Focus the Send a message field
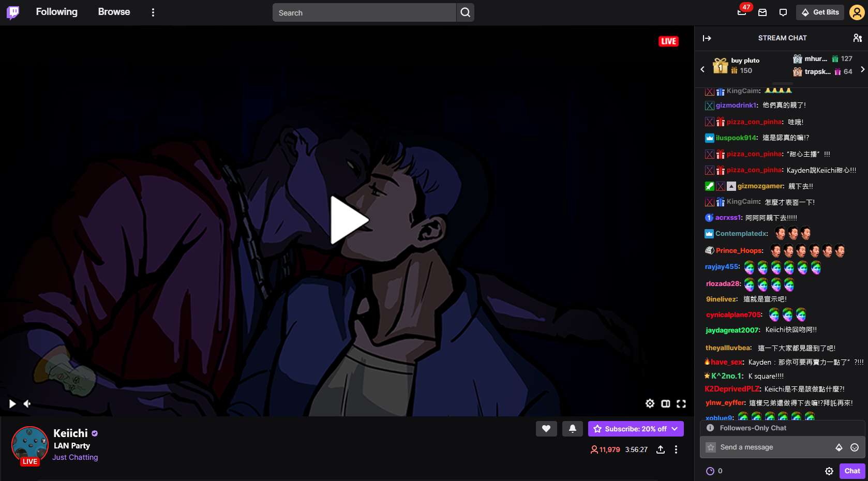The height and width of the screenshot is (481, 868). (x=783, y=447)
